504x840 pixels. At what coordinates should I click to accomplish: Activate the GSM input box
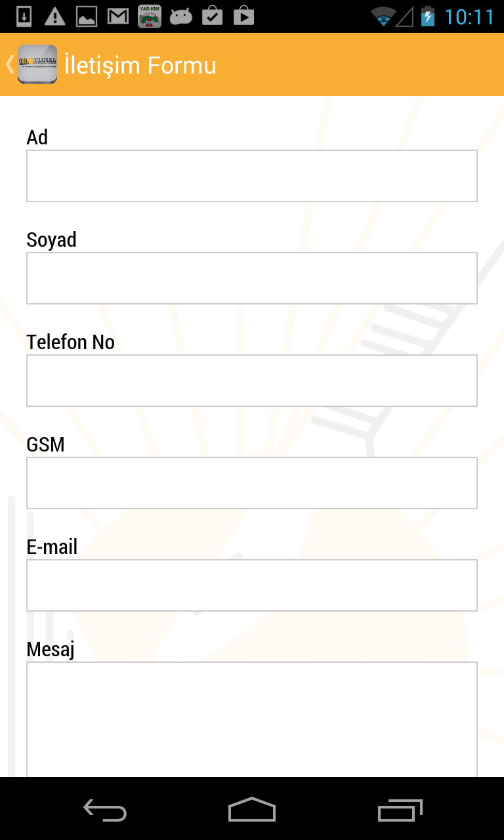[252, 483]
